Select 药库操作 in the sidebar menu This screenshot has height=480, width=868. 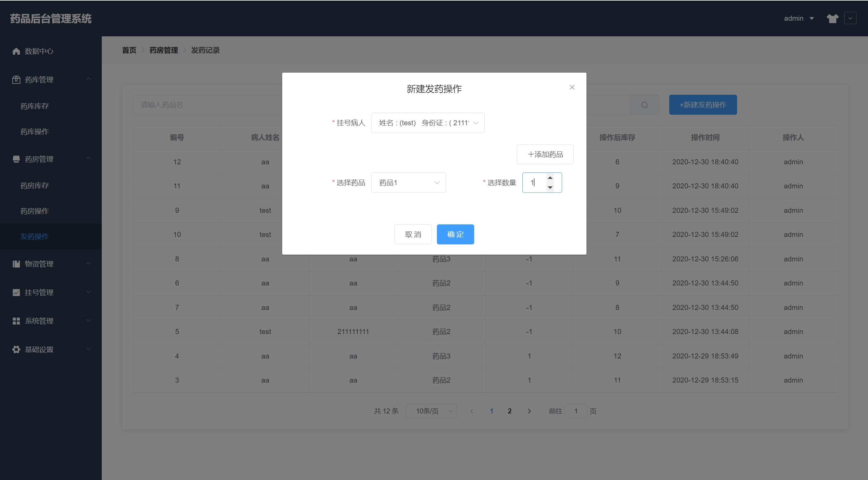[x=35, y=132]
